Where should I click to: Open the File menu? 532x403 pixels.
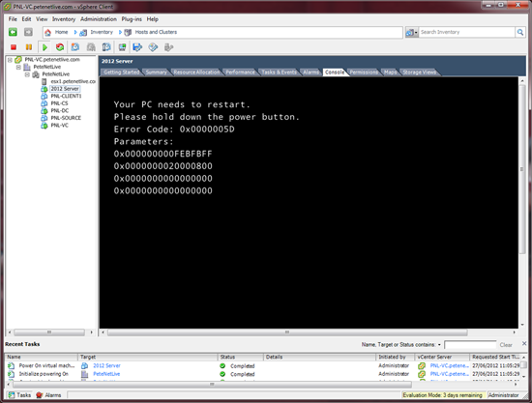(x=13, y=19)
